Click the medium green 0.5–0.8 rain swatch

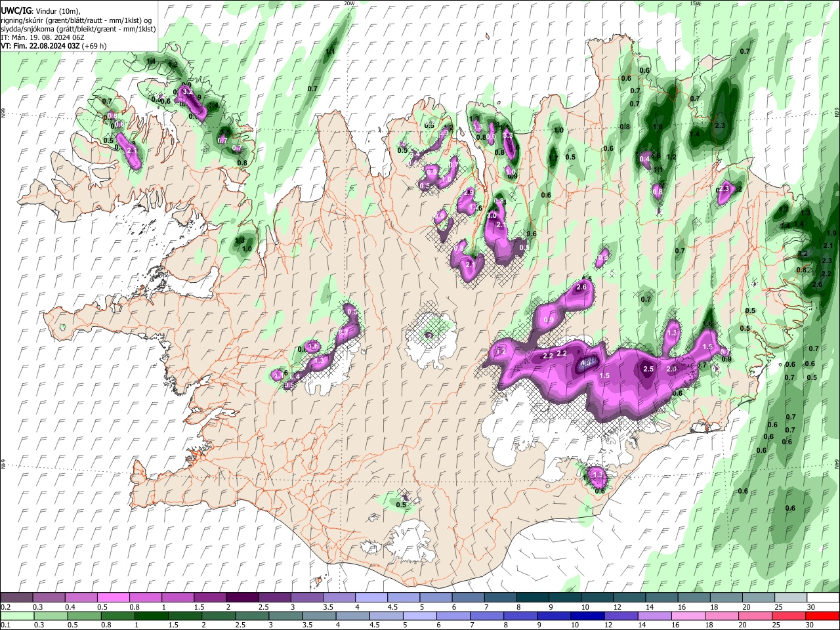pyautogui.click(x=83, y=616)
